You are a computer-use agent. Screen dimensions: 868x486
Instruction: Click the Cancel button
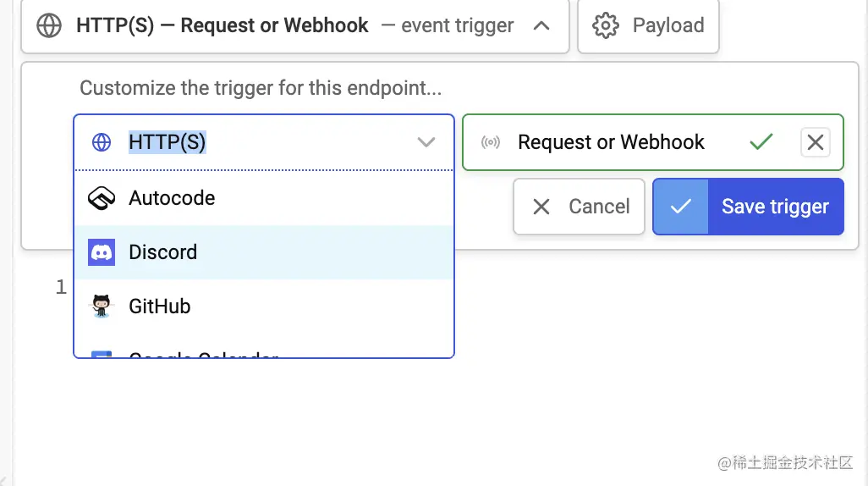click(579, 207)
